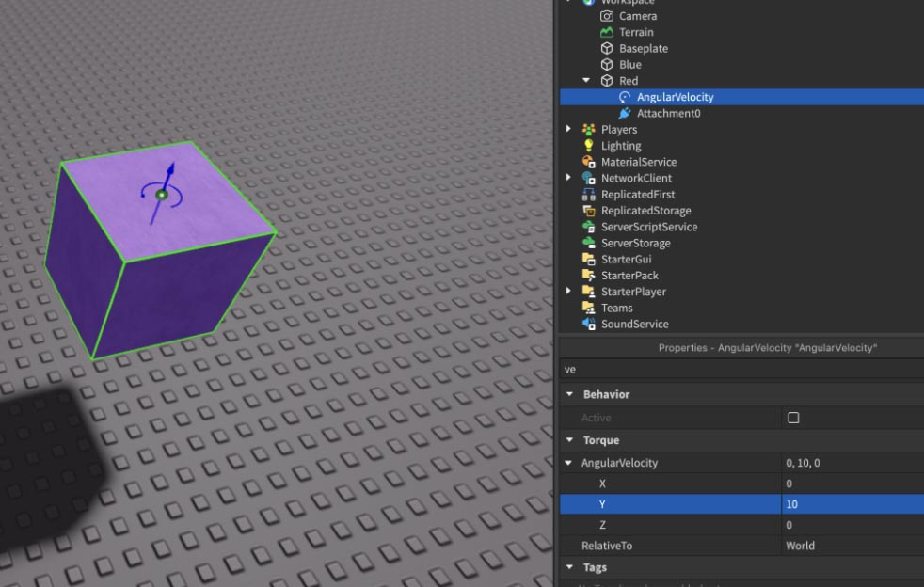Expand the Players tree node
This screenshot has height=587, width=924.
pos(568,129)
